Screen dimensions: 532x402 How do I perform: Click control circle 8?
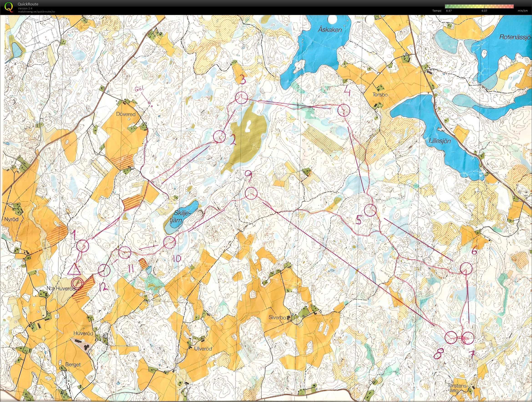pyautogui.click(x=451, y=337)
